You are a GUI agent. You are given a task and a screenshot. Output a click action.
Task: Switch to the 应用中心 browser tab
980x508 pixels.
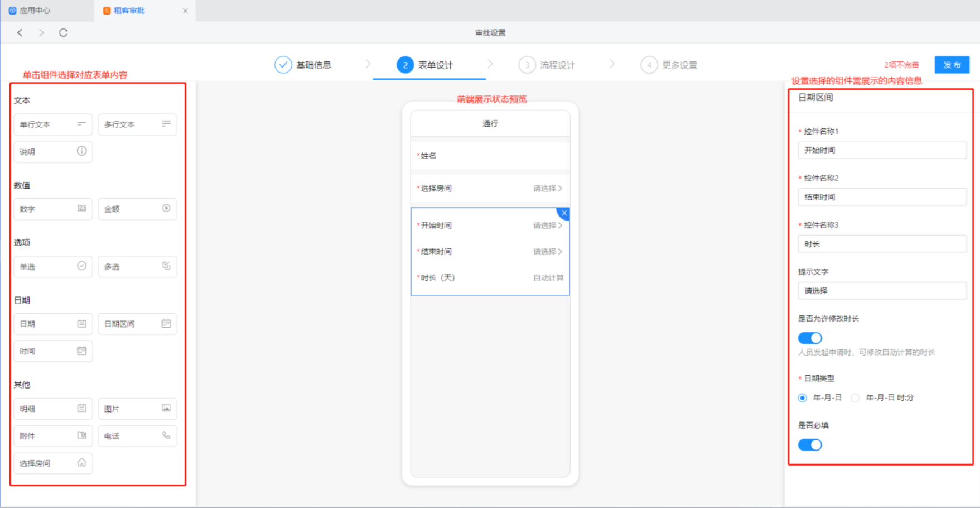tap(35, 11)
